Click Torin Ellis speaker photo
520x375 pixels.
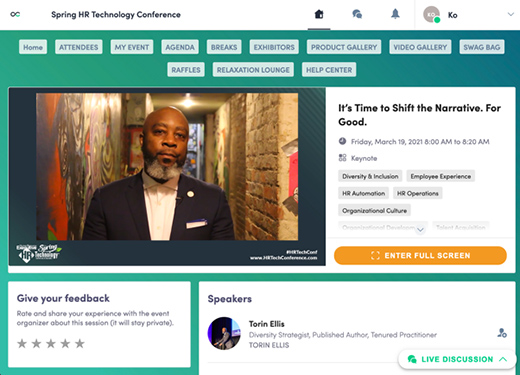[224, 333]
